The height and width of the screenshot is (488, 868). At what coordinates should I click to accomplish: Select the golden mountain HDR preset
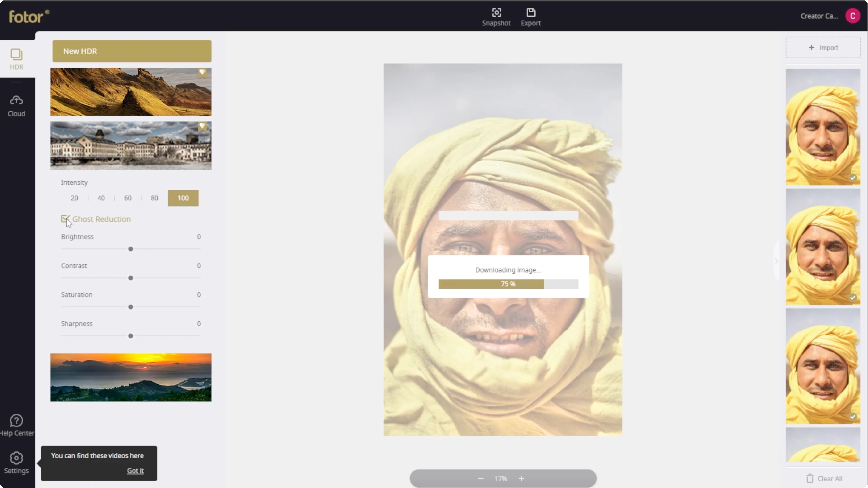point(131,92)
